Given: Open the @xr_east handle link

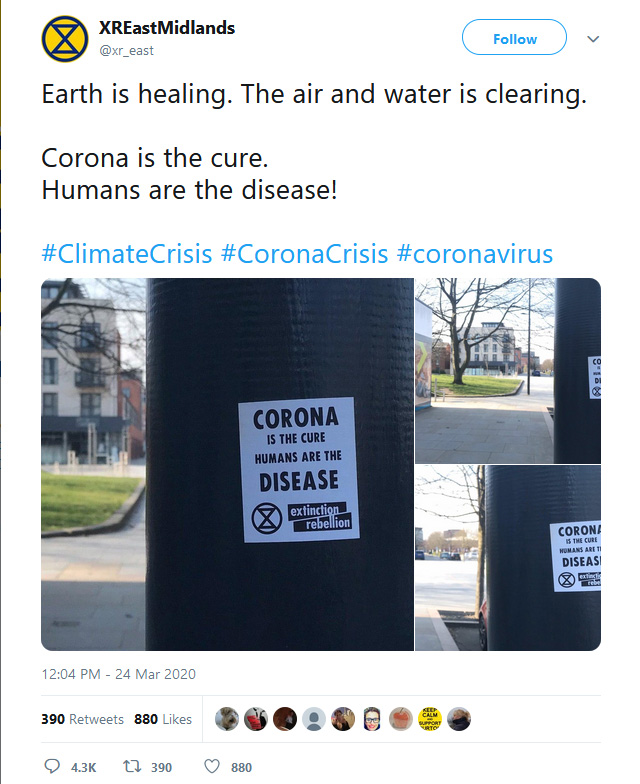Looking at the screenshot, I should pyautogui.click(x=126, y=50).
